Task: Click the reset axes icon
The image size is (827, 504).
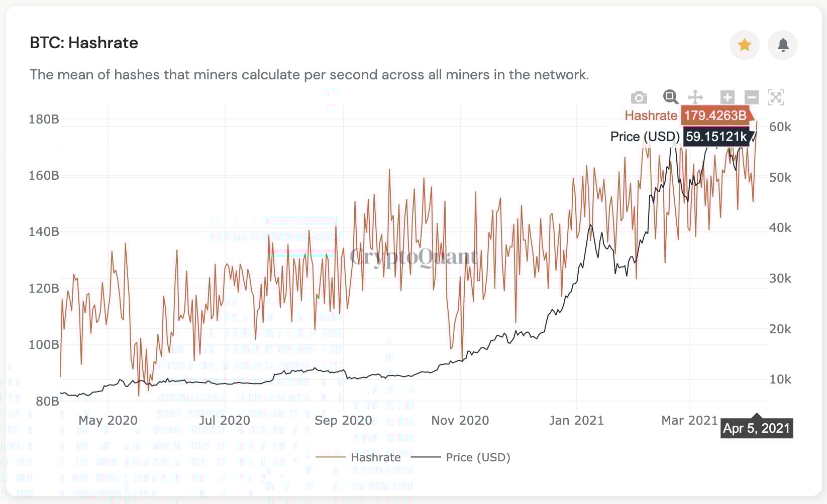Action: pos(775,97)
